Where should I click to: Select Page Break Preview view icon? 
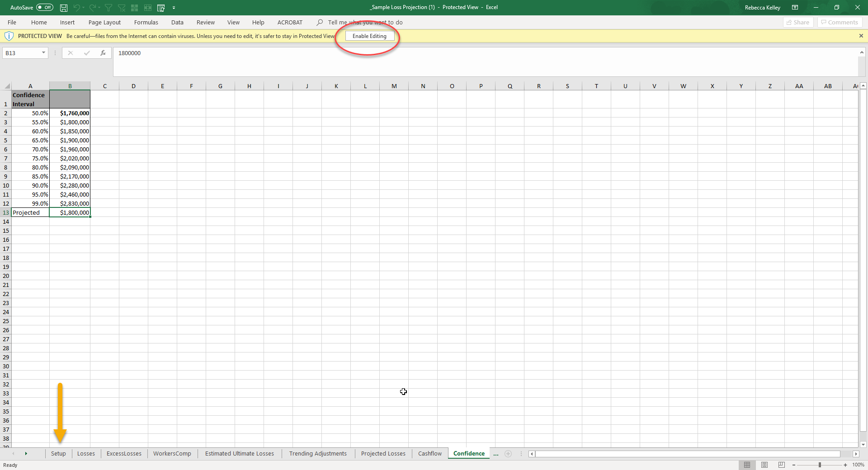pyautogui.click(x=782, y=465)
